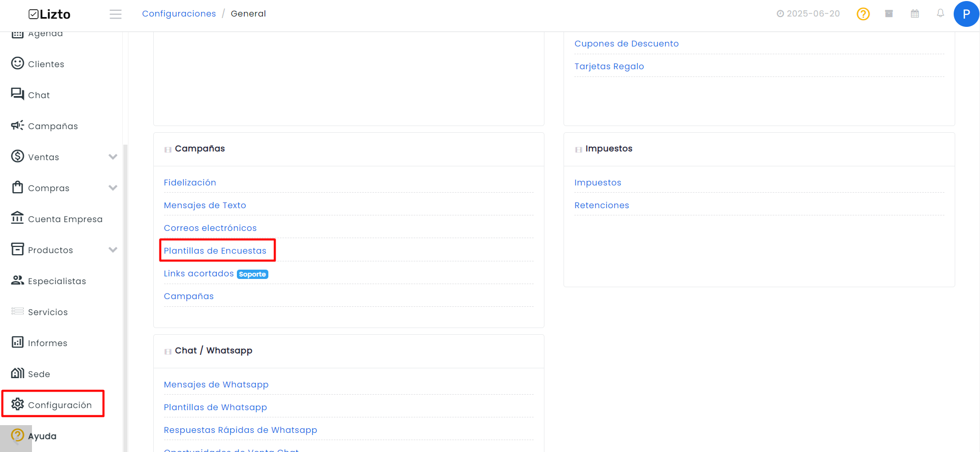
Task: Open the calendar icon in header
Action: (914, 13)
